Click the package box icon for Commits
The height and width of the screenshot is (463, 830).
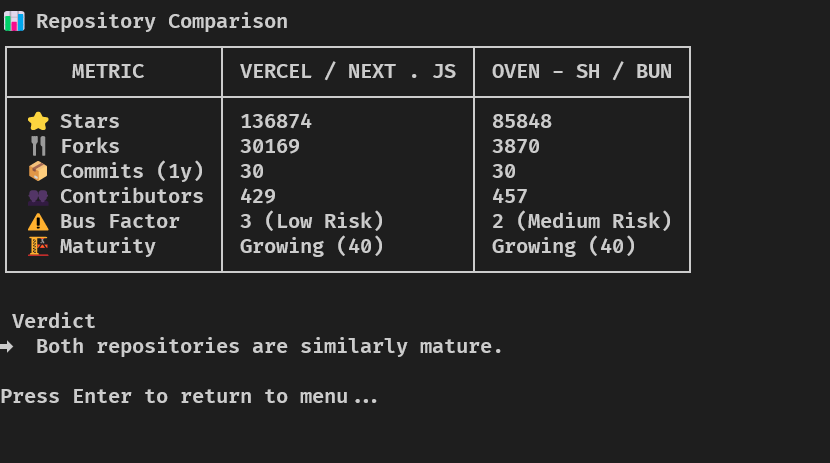pos(38,171)
